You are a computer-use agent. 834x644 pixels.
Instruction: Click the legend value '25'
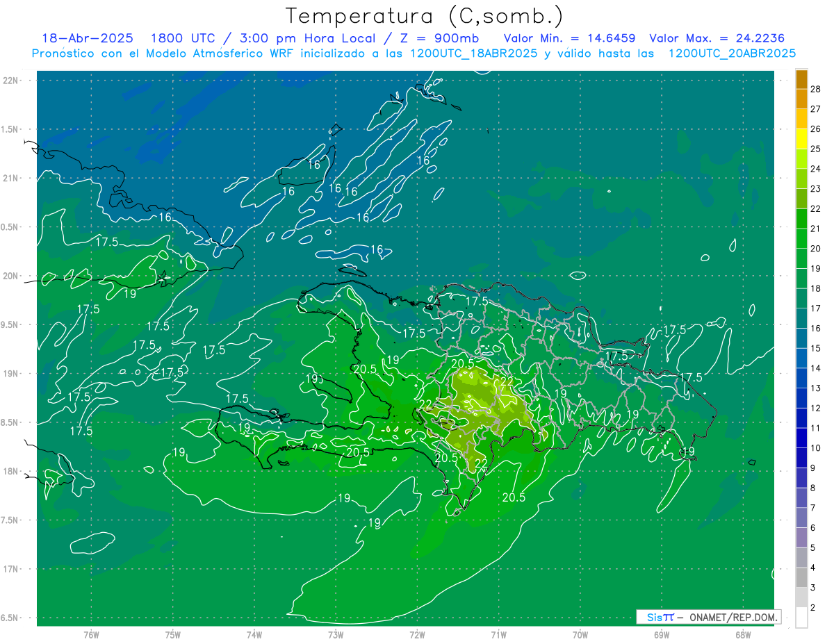coord(815,149)
